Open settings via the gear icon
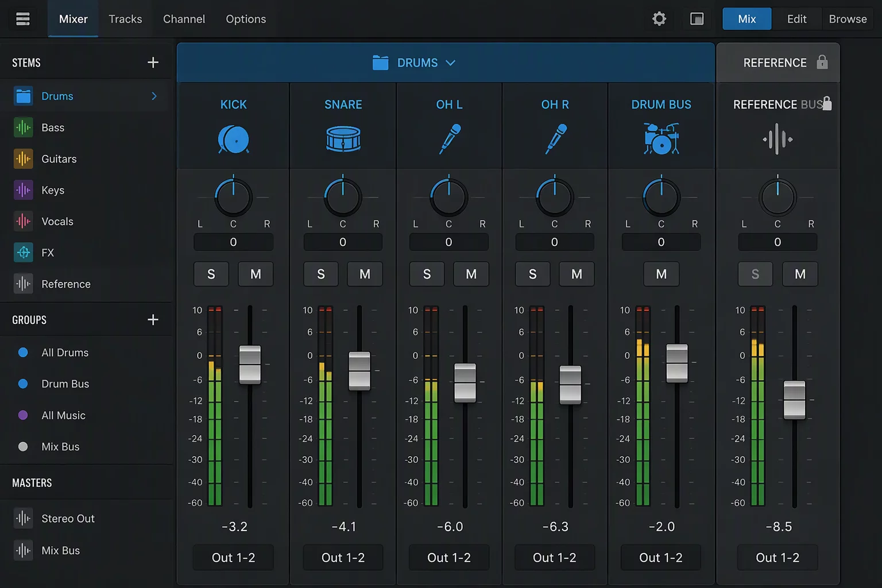The width and height of the screenshot is (882, 588). 659,19
